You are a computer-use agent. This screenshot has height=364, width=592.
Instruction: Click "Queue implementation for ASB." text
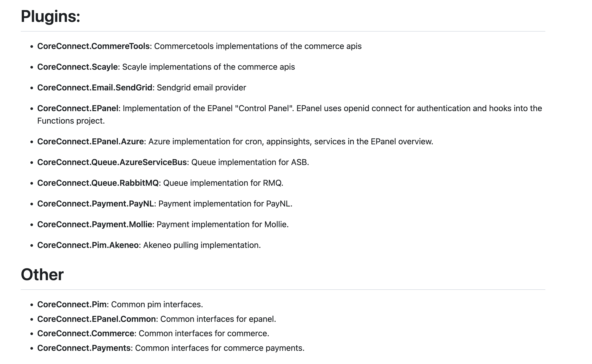250,162
